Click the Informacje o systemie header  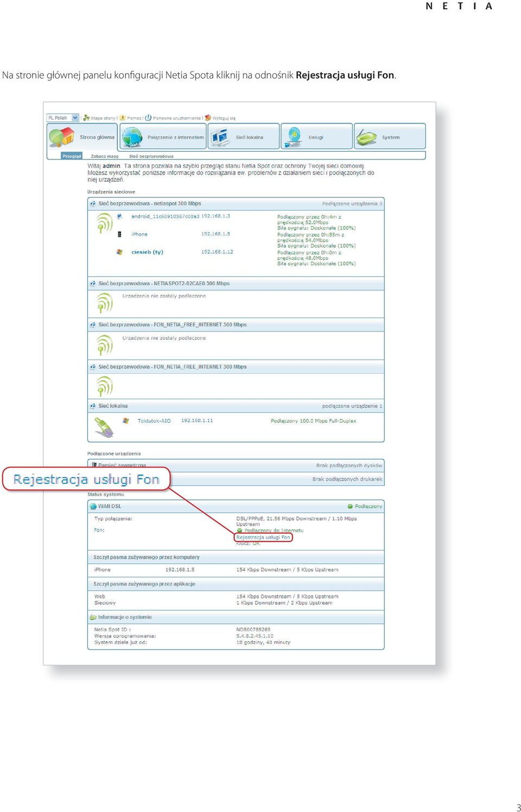click(236, 617)
